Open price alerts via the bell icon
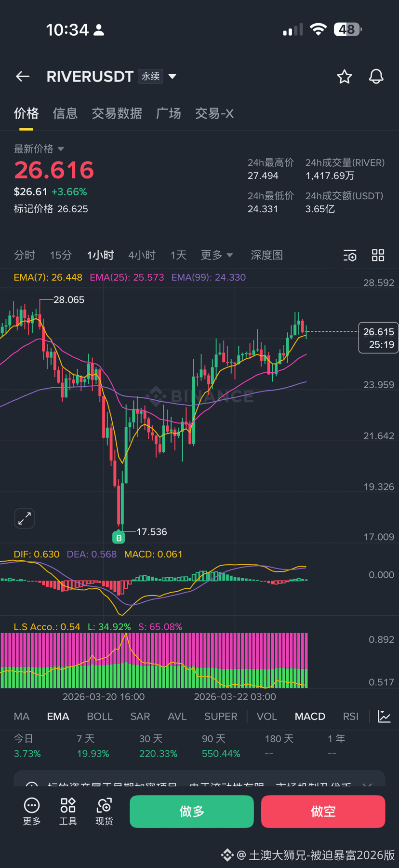The height and width of the screenshot is (868, 399). 376,76
